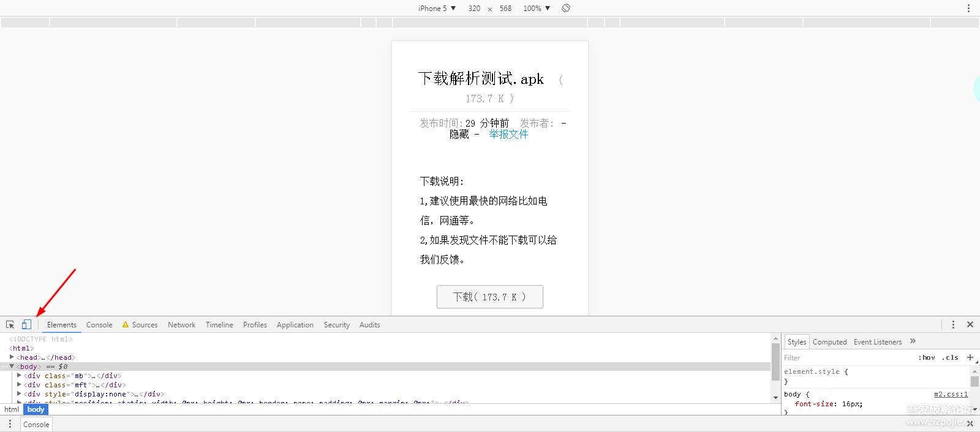
Task: Open the iPhone 5 device dropdown
Action: click(x=437, y=8)
